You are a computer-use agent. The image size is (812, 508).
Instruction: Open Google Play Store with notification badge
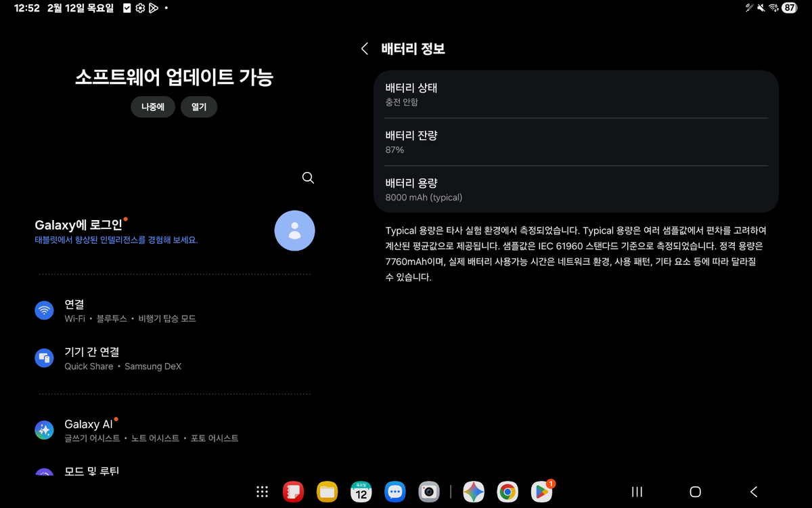coord(540,492)
